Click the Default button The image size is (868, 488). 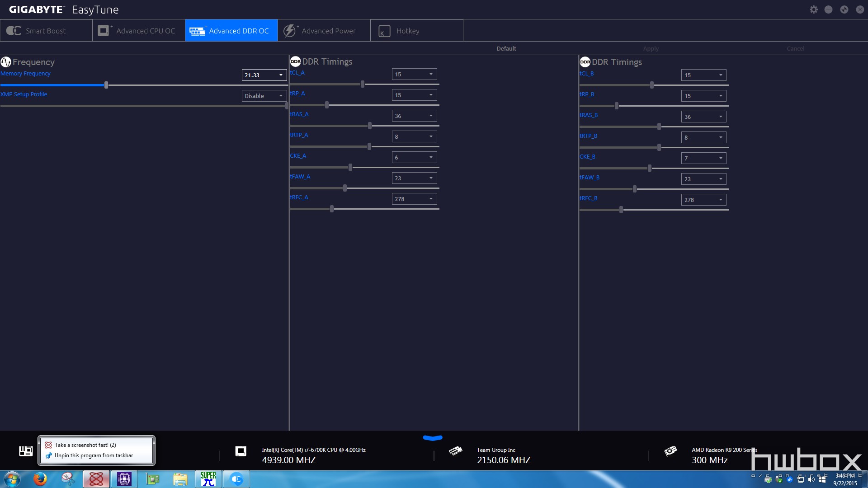tap(505, 48)
